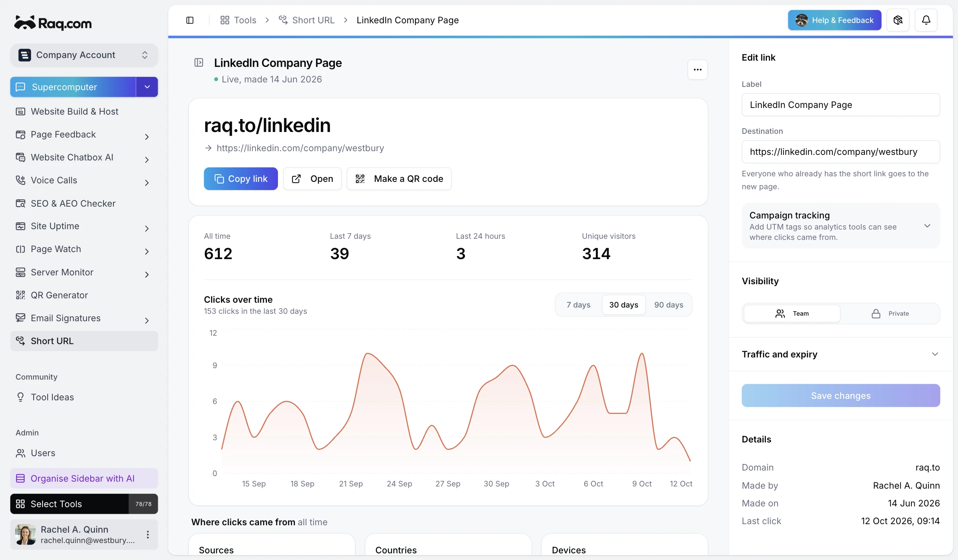
Task: Click the Select Tools 78/78 button
Action: 84,504
